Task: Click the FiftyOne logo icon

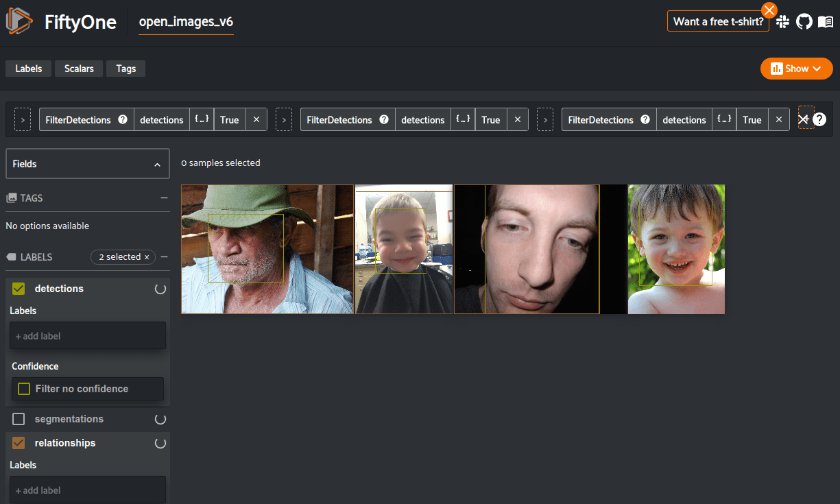Action: click(19, 21)
